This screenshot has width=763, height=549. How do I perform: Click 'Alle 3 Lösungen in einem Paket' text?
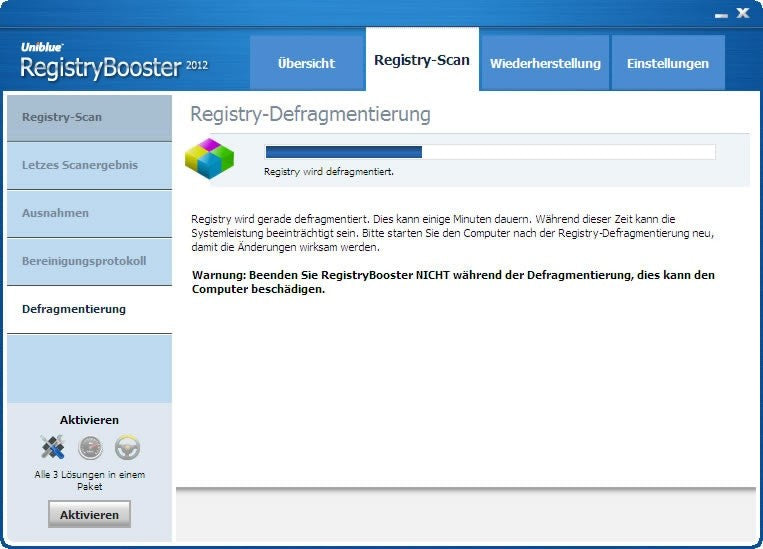coord(90,480)
